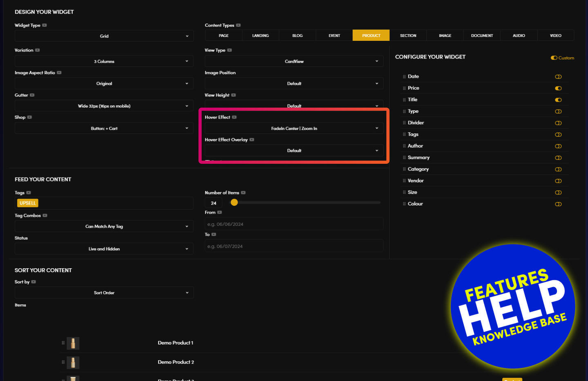Click the info icon beside Hover Effect Overlay
Screen dimensions: 588x381
[x=252, y=140]
